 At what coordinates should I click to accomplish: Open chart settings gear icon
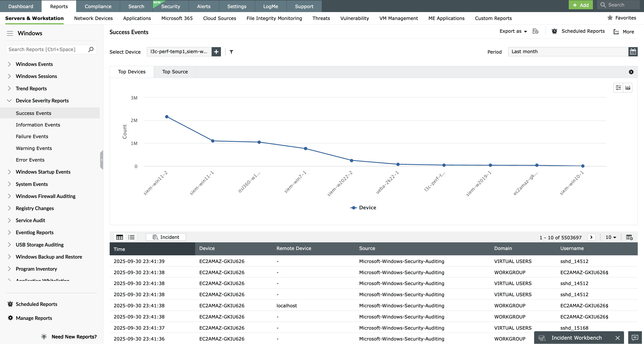pyautogui.click(x=631, y=72)
